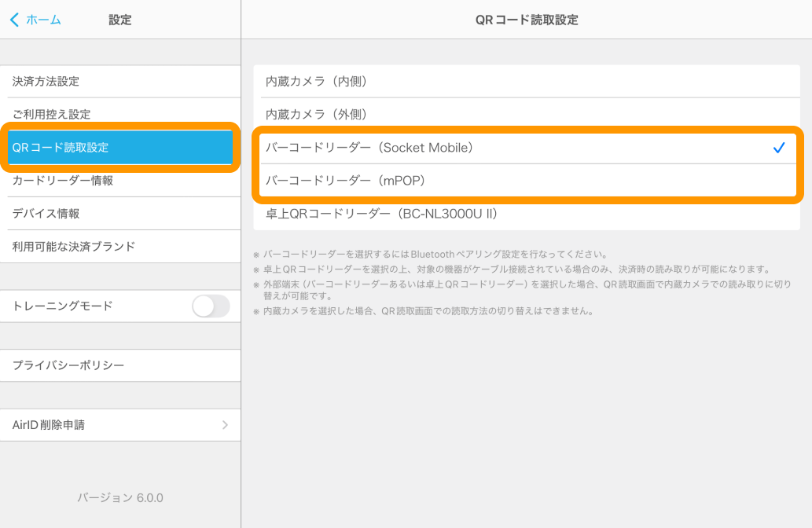
Task: Tap the back chevron arrow icon
Action: (13, 20)
